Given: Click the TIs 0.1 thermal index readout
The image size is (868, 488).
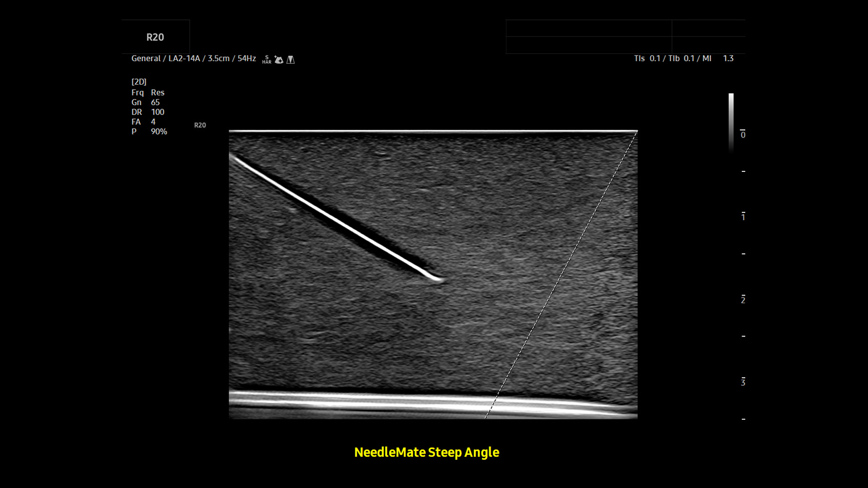Looking at the screenshot, I should pos(647,58).
